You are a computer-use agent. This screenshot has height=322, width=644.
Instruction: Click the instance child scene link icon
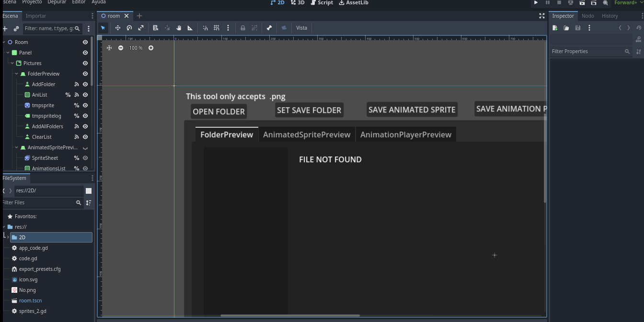16,29
